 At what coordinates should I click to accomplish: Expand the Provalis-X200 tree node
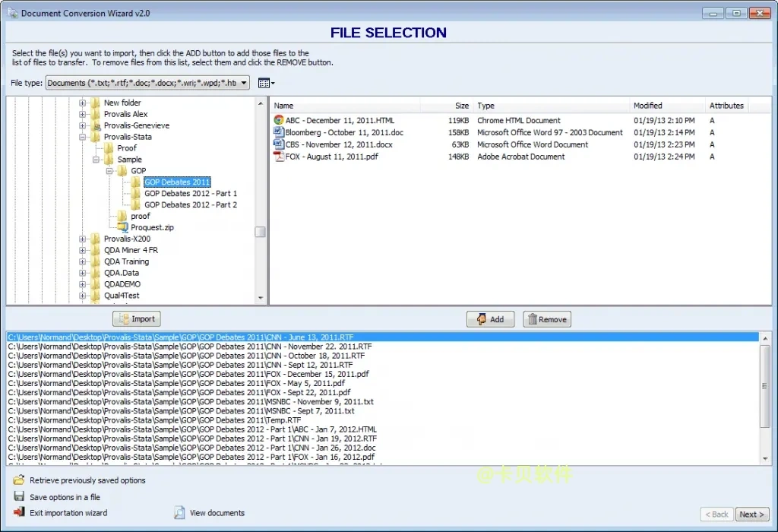82,239
